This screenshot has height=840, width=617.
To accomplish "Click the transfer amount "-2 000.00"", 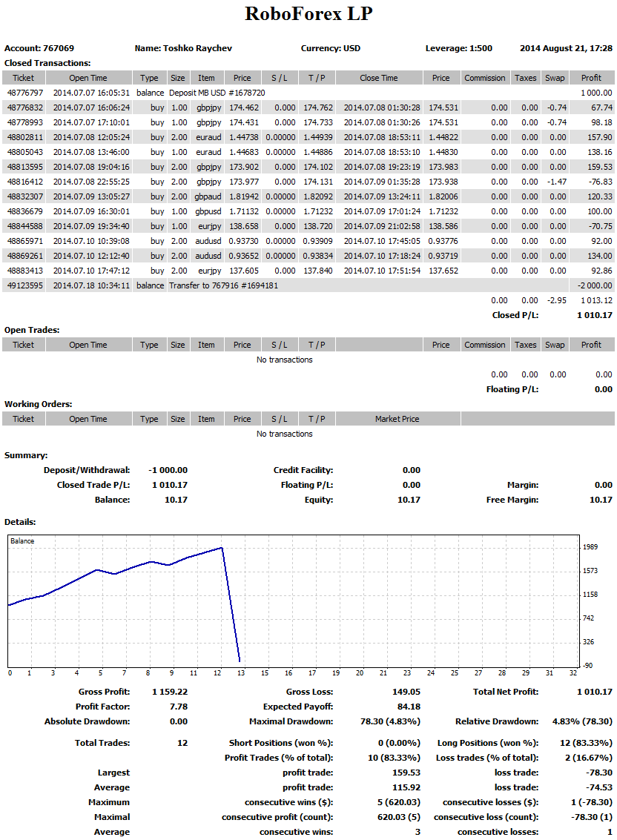I will [x=595, y=285].
